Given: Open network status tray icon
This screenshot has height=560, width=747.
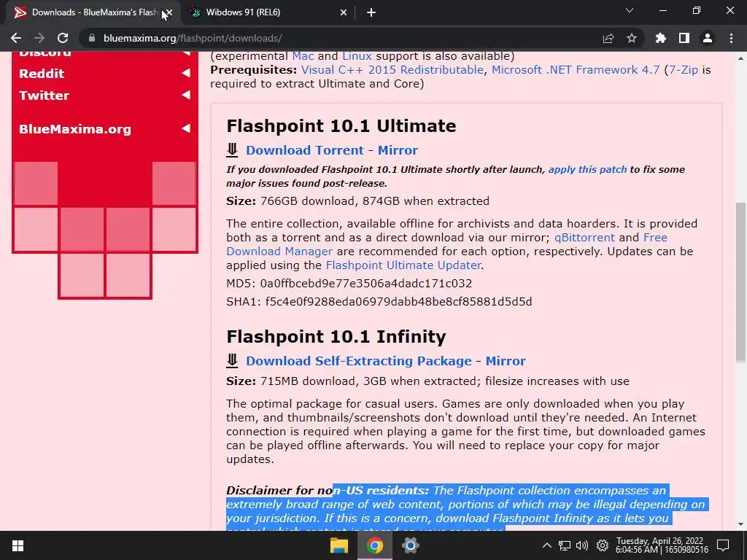Looking at the screenshot, I should (x=565, y=545).
